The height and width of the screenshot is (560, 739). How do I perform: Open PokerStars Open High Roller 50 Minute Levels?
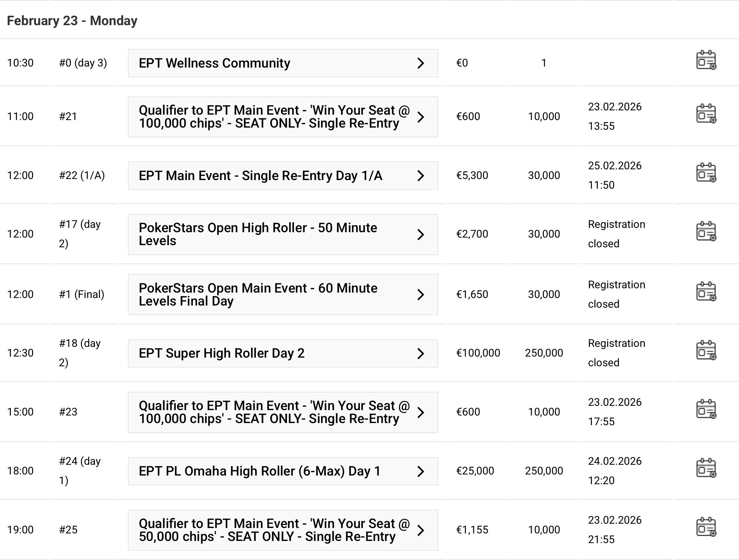coord(258,234)
